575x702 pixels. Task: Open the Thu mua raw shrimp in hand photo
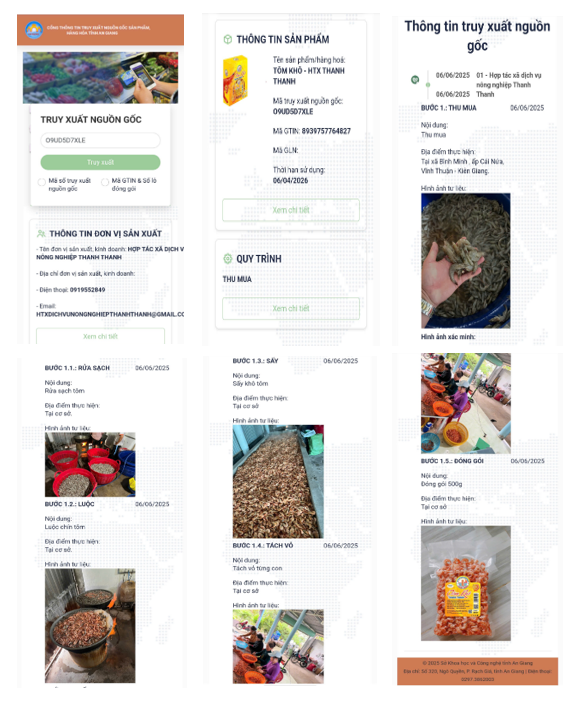point(465,261)
